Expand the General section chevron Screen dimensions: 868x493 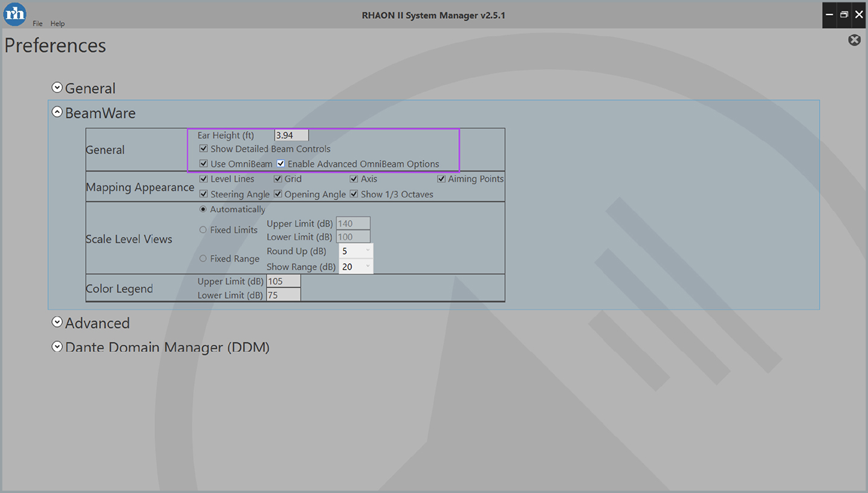tap(57, 88)
